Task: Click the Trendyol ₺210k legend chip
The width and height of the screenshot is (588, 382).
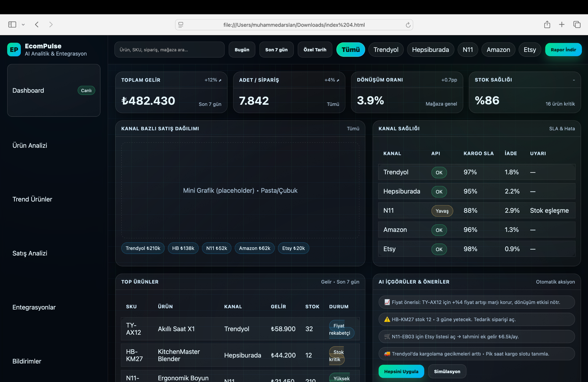Action: tap(143, 248)
